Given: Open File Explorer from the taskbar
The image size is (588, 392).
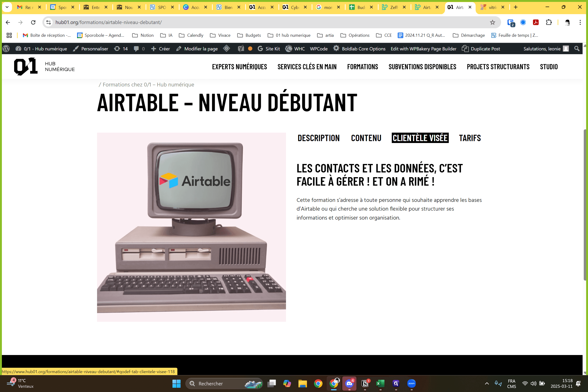Looking at the screenshot, I should (x=302, y=384).
